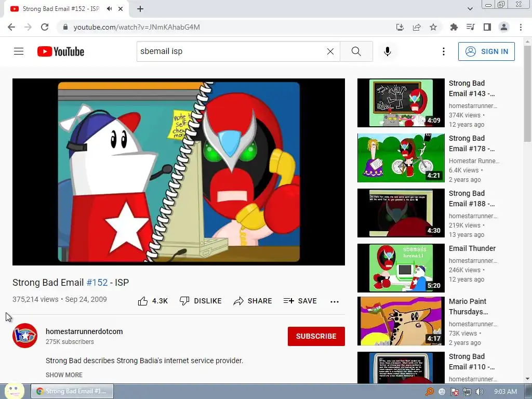Click the install/download icon in address bar

[400, 27]
